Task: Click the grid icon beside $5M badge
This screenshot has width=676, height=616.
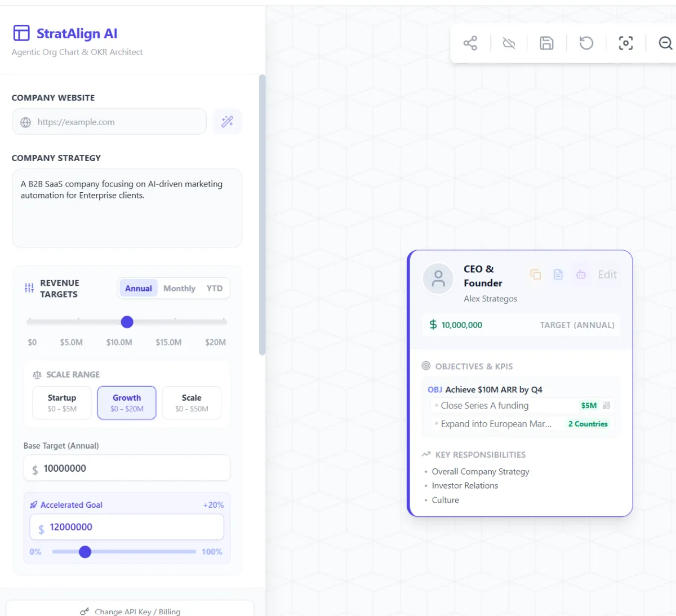Action: (x=606, y=405)
